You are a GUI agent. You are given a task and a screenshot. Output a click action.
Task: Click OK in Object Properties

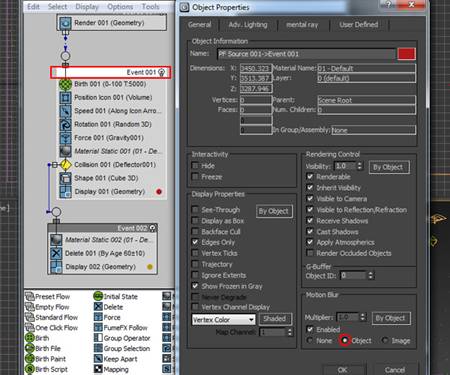[343, 369]
